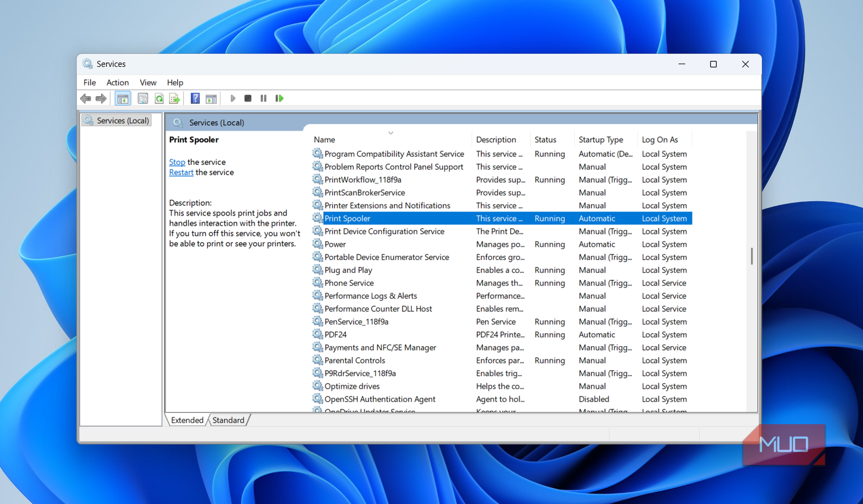Click the Start Service play icon
Screen dimensions: 863x504
233,99
